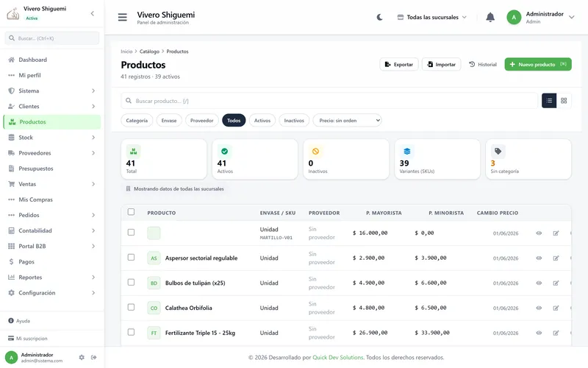
Task: Toggle dark mode moon icon
Action: click(x=379, y=17)
